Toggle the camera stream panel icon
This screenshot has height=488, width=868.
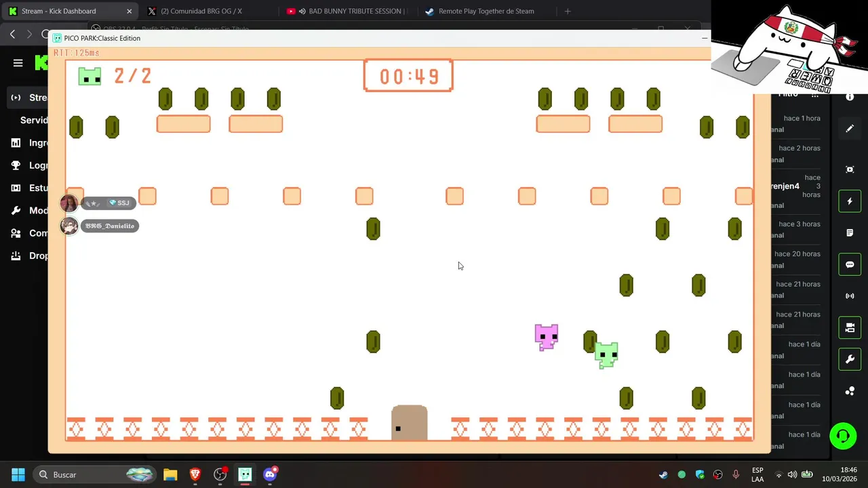pyautogui.click(x=850, y=327)
